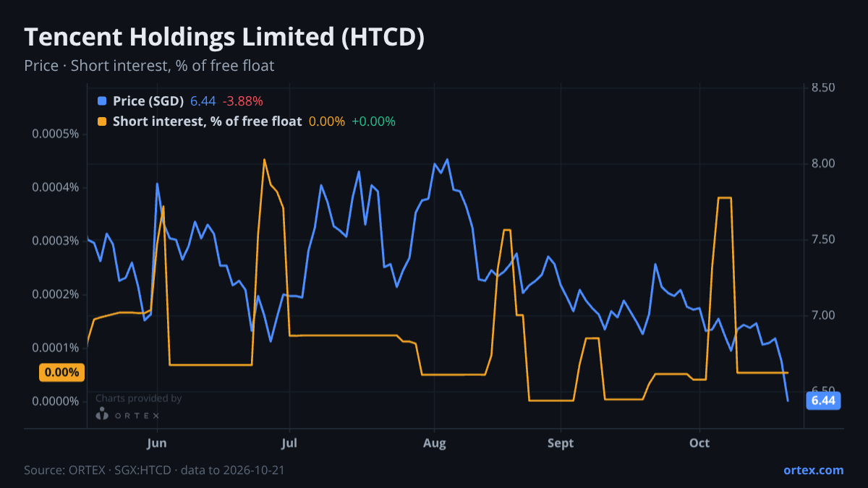
Task: Click the Aug x-axis label
Action: click(434, 442)
